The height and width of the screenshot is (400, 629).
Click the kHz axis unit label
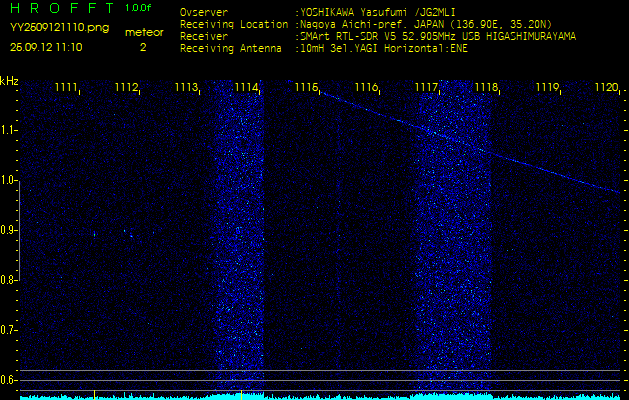9,81
